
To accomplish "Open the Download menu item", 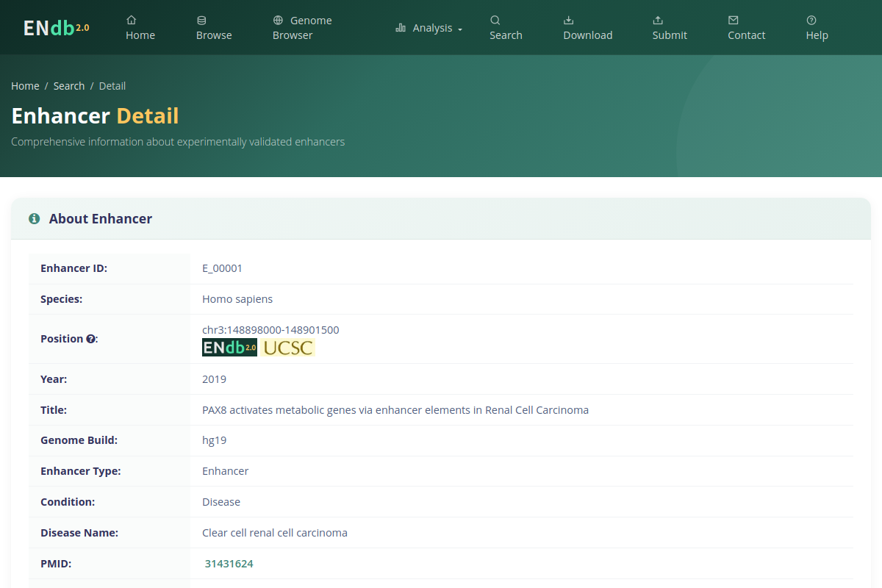I will (588, 27).
